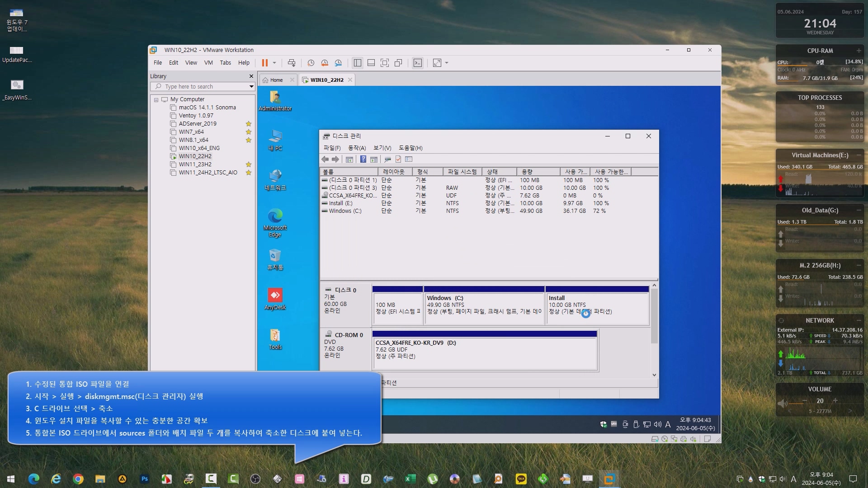
Task: Toggle favorite star for WIN7_x64
Action: point(248,132)
